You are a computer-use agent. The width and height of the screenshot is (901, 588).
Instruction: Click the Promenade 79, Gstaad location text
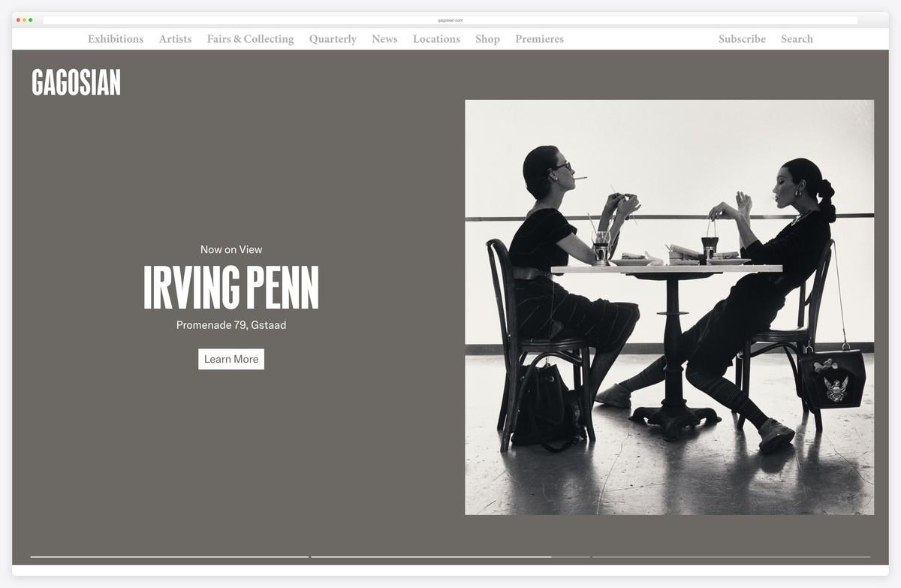tap(231, 325)
